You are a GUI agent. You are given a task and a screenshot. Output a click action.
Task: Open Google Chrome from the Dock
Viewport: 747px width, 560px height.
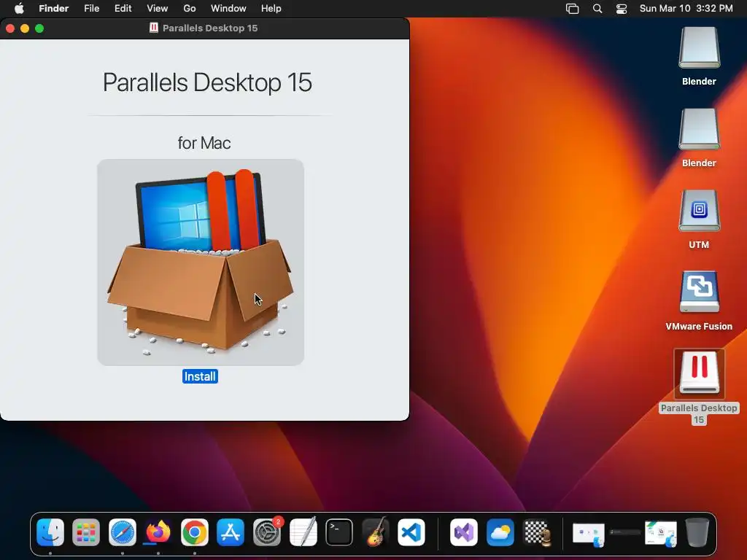194,532
